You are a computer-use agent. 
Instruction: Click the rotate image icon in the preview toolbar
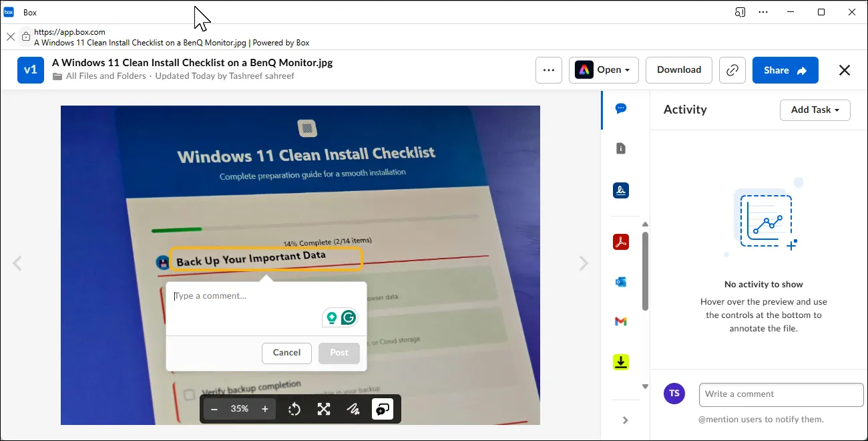(x=294, y=409)
